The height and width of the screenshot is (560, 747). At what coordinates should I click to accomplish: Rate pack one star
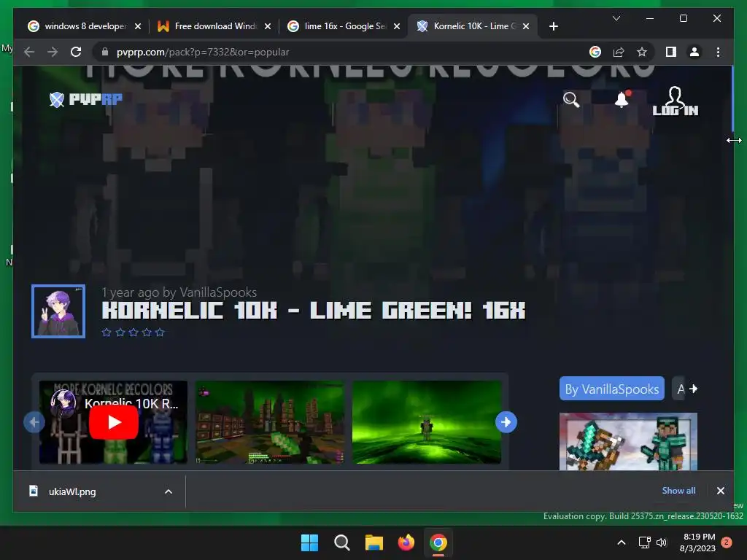107,332
